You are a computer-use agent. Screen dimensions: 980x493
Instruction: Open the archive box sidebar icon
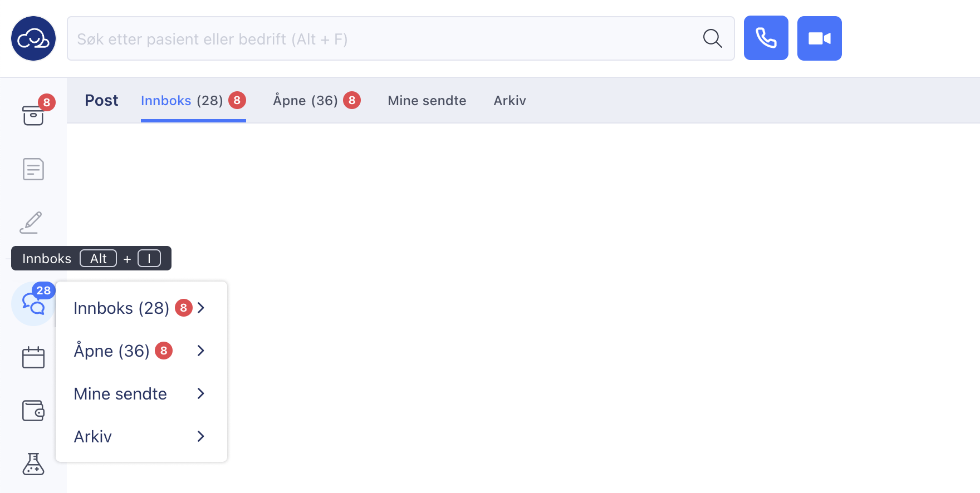tap(33, 115)
